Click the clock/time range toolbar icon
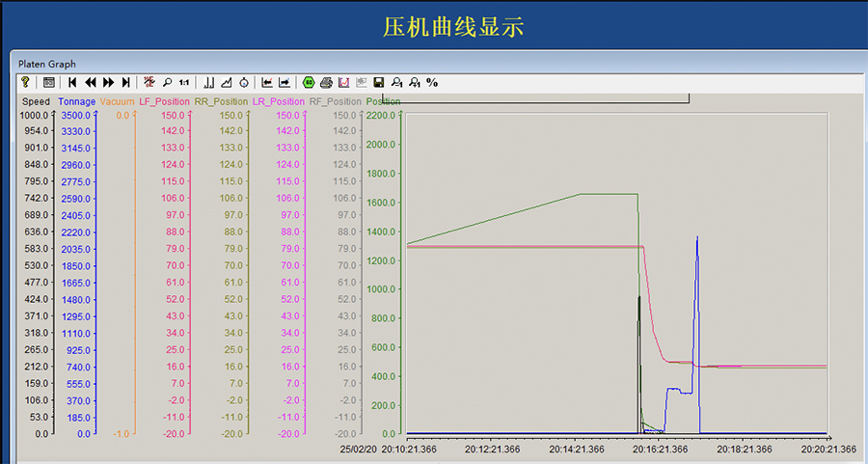This screenshot has height=464, width=868. click(x=244, y=83)
